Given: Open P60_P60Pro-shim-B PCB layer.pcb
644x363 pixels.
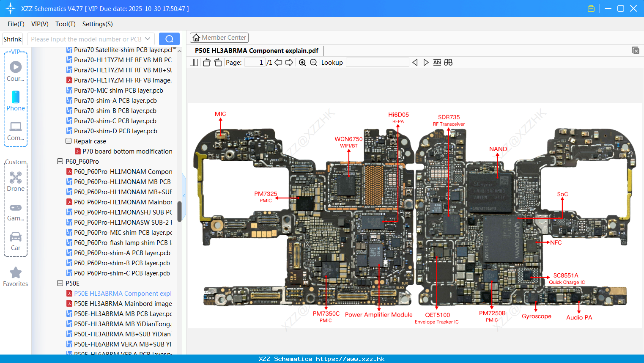Looking at the screenshot, I should pos(118,263).
